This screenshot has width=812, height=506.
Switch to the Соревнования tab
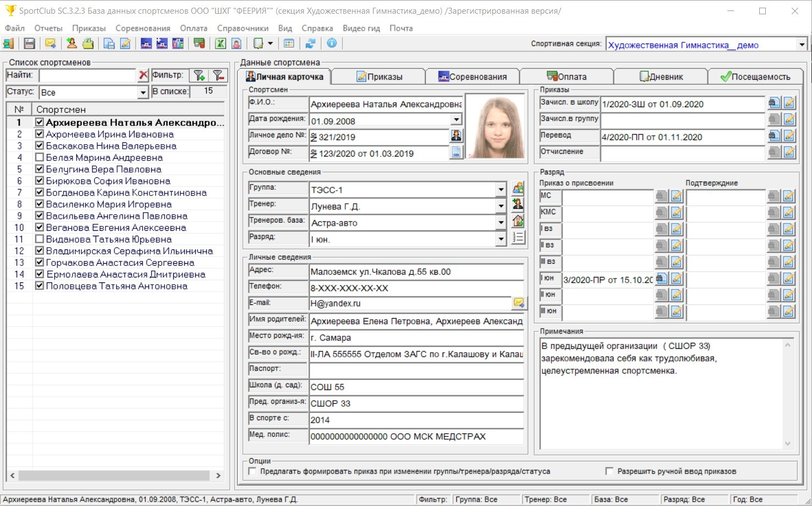(472, 77)
